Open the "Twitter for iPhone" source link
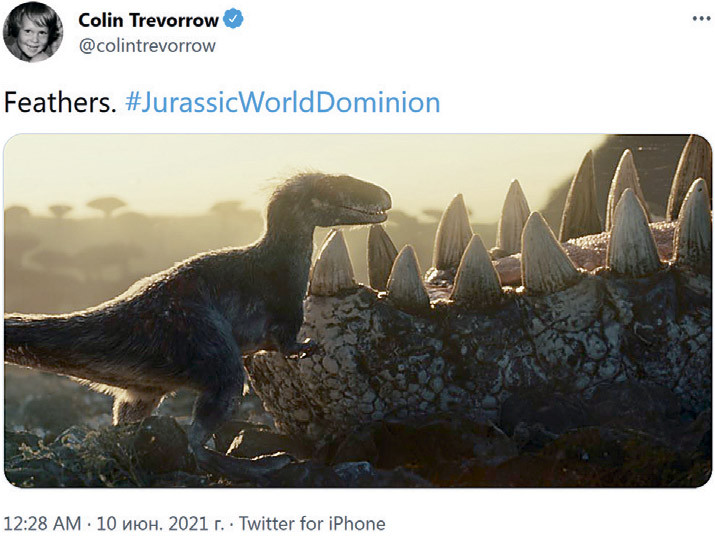The width and height of the screenshot is (715, 541). (313, 523)
